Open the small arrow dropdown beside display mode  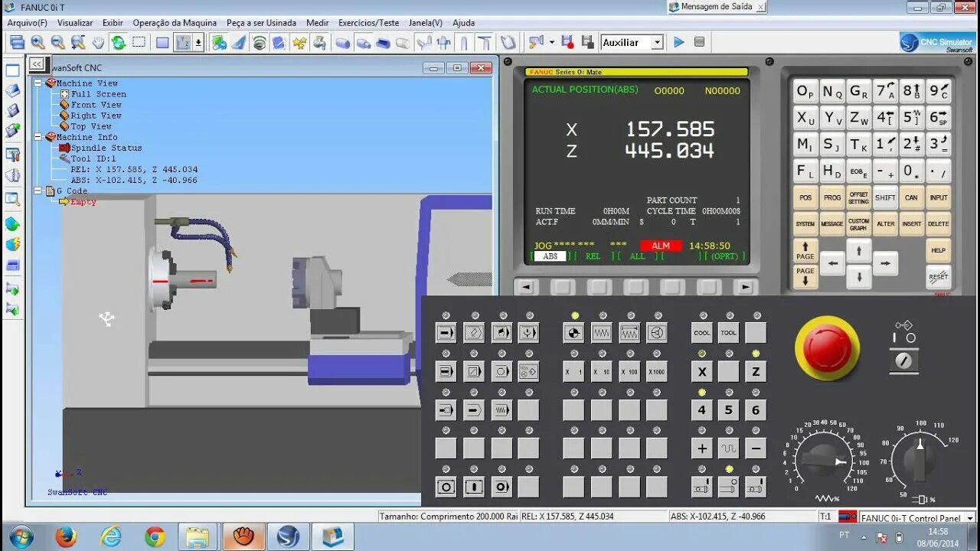[198, 43]
